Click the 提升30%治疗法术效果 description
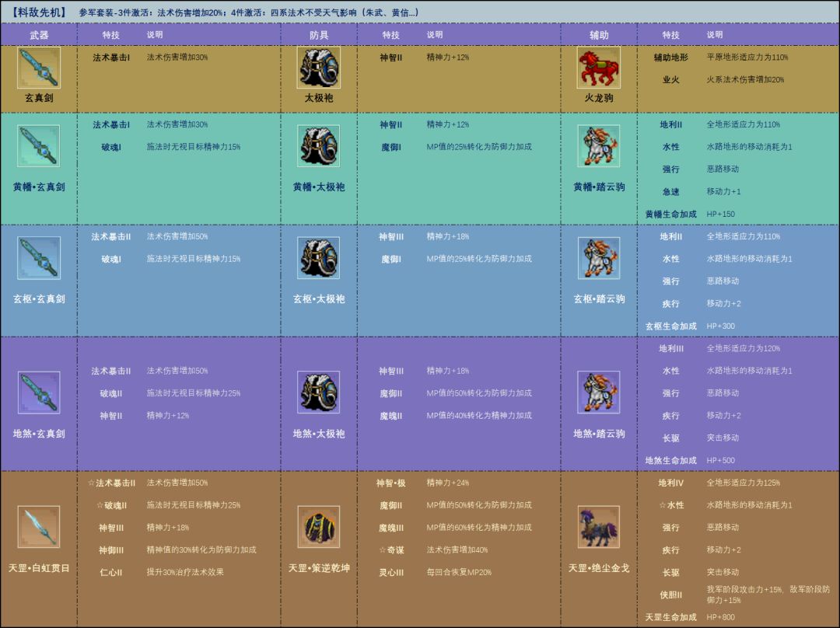Viewport: 840px width, 628px height. (x=185, y=572)
